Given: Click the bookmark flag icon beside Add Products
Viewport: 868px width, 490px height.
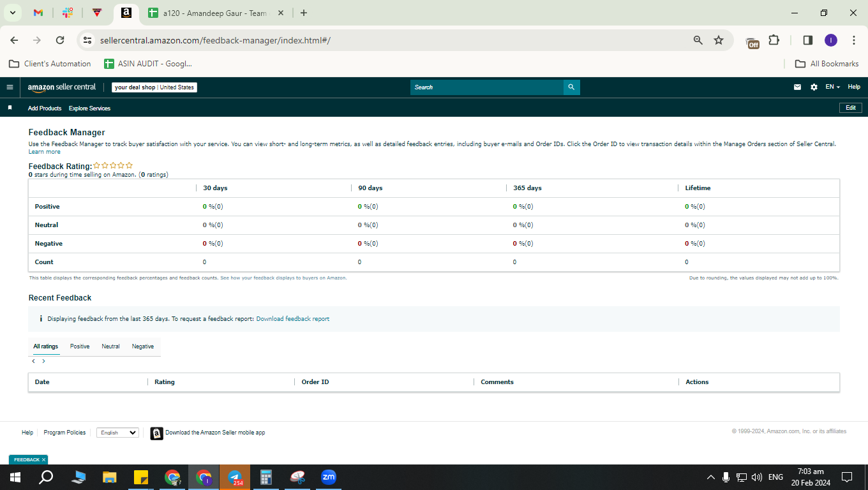Looking at the screenshot, I should (x=10, y=108).
